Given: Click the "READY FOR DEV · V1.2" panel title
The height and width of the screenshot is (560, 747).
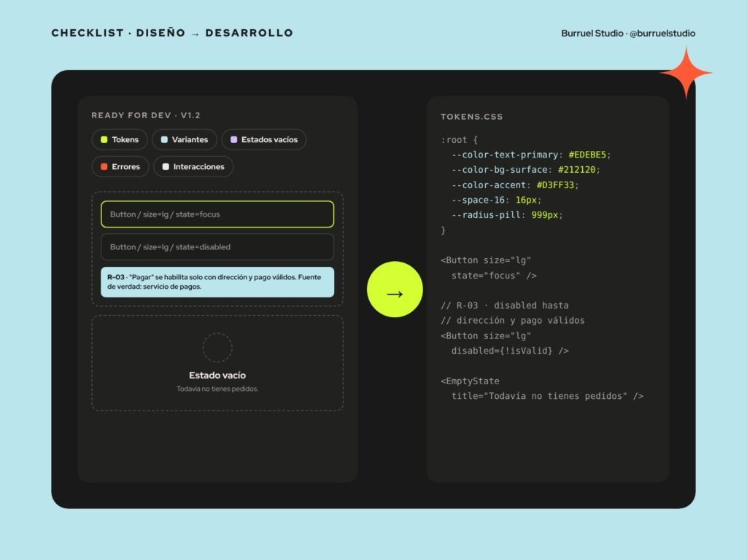Looking at the screenshot, I should coord(146,115).
